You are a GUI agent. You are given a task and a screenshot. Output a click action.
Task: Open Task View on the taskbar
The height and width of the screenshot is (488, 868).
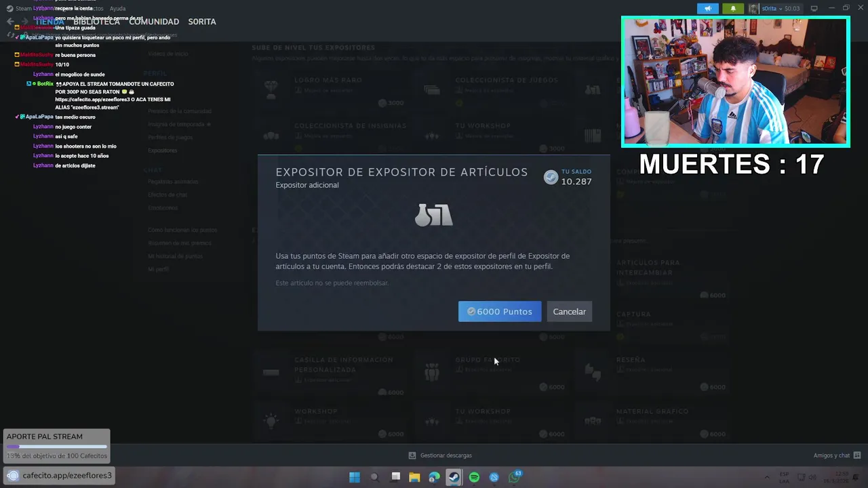[395, 477]
